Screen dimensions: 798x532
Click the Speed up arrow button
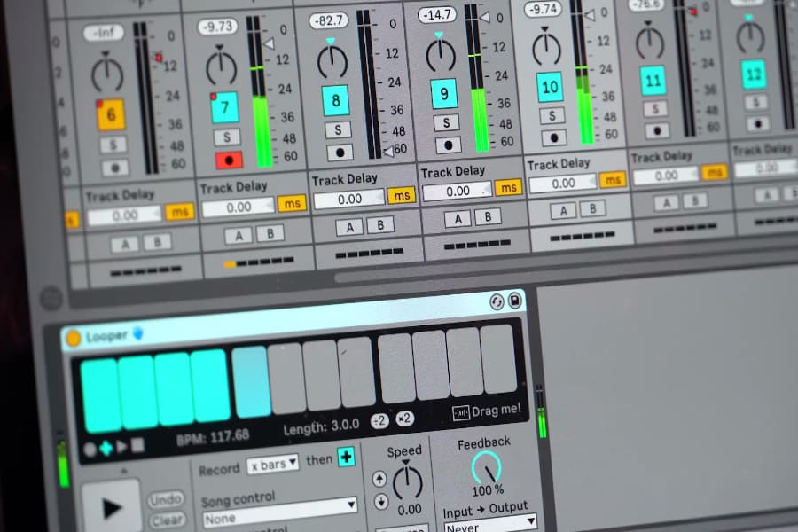coord(379,479)
